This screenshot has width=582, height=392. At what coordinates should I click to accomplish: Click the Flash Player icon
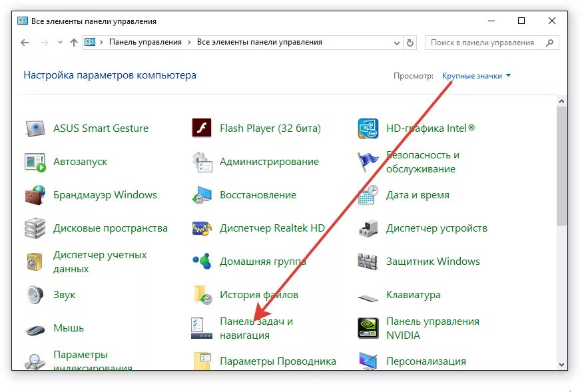(202, 128)
